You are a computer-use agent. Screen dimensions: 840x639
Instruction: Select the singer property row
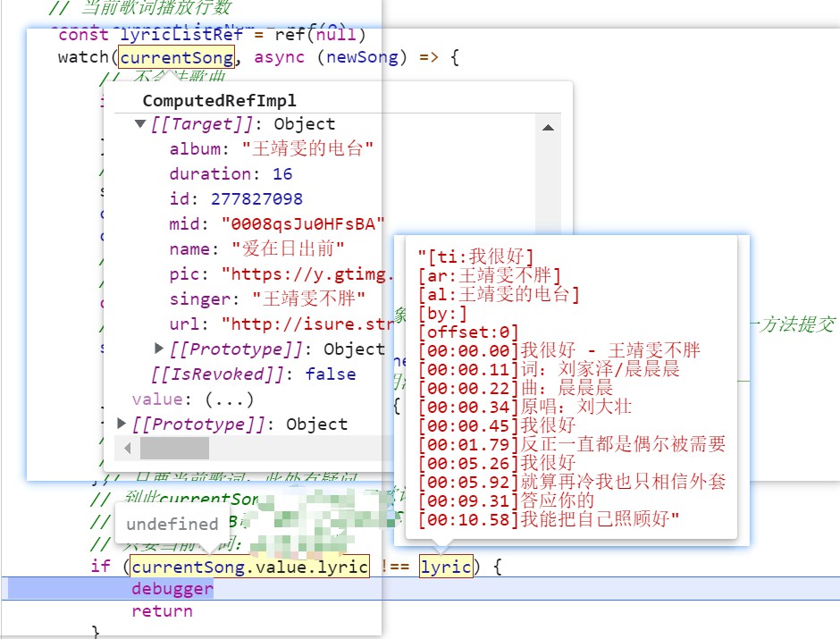(267, 298)
